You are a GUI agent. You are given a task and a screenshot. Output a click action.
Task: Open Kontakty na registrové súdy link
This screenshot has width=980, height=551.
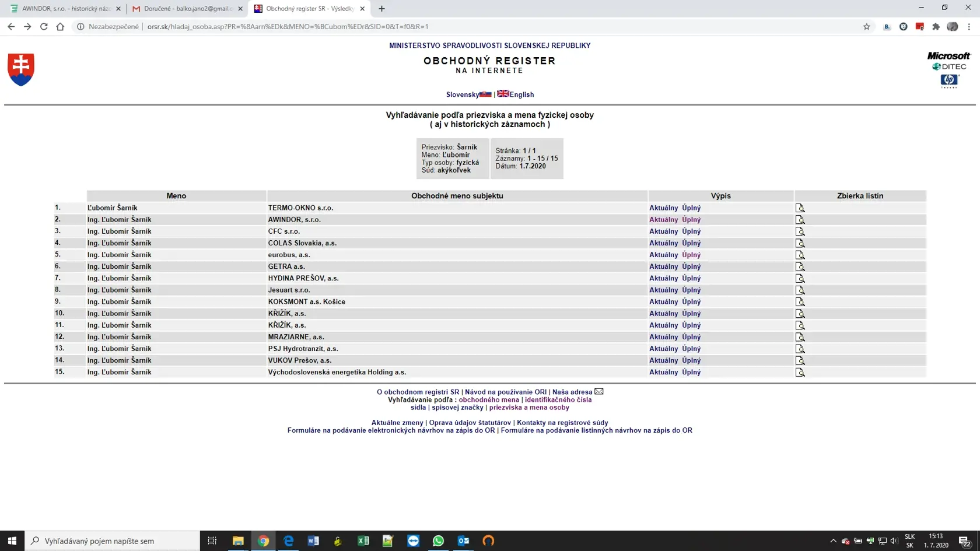(x=562, y=423)
